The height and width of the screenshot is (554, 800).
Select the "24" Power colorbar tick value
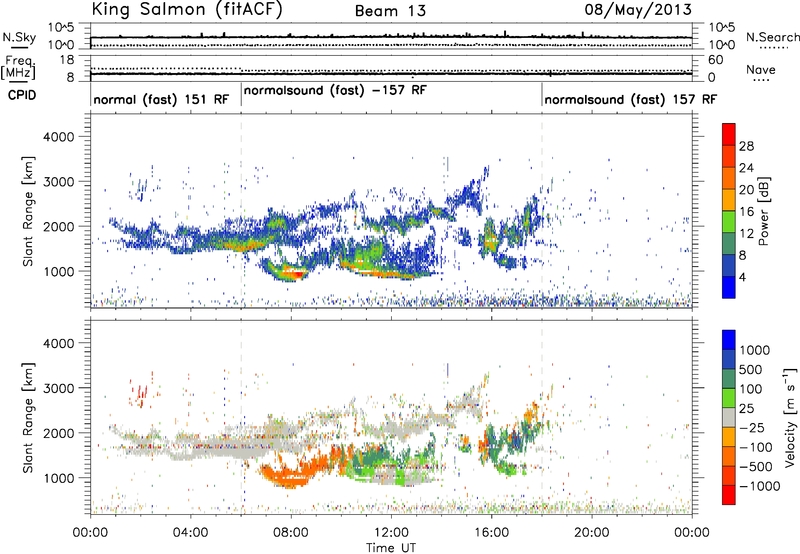tap(746, 168)
